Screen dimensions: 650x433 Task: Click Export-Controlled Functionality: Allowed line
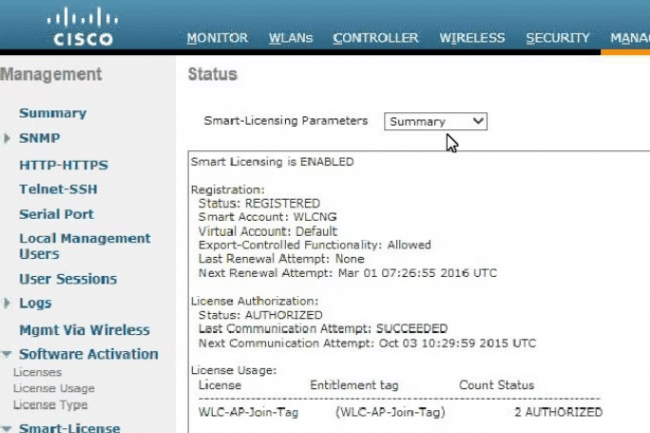point(315,245)
